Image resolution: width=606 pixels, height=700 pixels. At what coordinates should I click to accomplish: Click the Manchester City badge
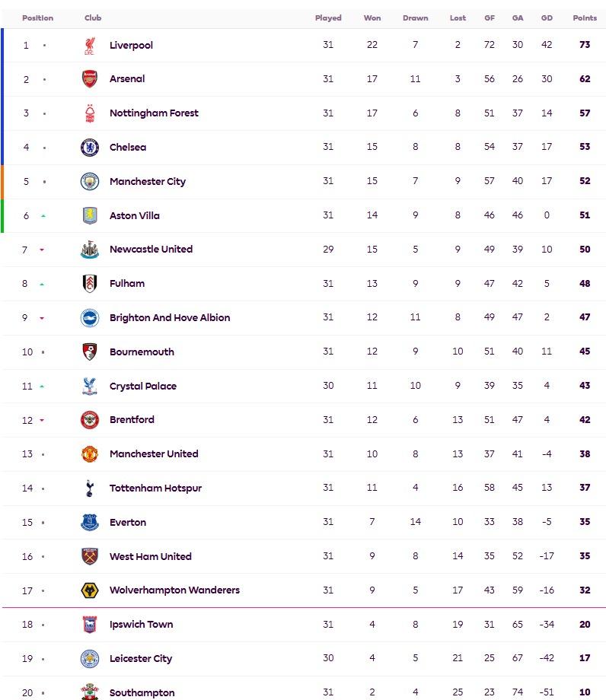click(90, 182)
